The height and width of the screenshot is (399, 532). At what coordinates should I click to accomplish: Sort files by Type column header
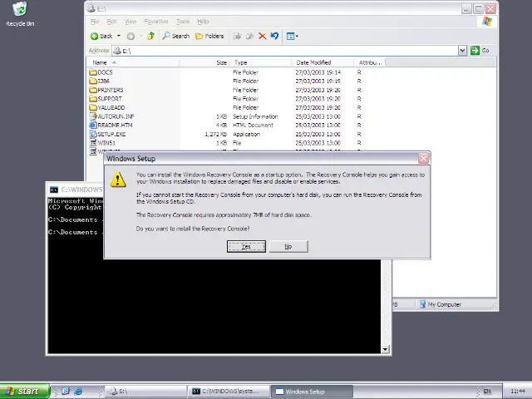(260, 62)
